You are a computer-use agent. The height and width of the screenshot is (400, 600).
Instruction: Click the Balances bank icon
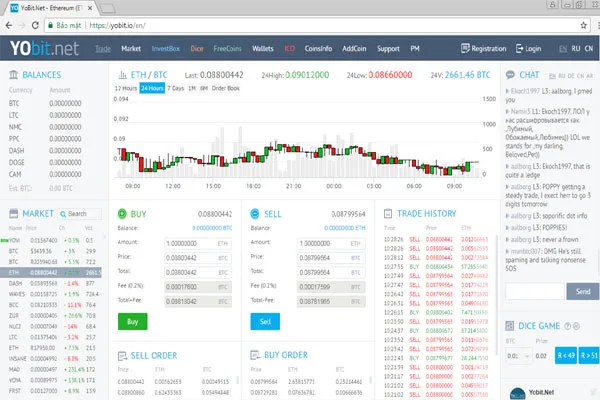pos(13,75)
